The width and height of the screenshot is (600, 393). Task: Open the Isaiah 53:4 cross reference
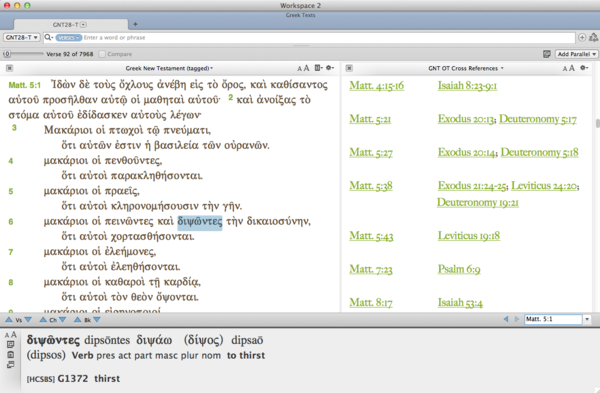460,303
